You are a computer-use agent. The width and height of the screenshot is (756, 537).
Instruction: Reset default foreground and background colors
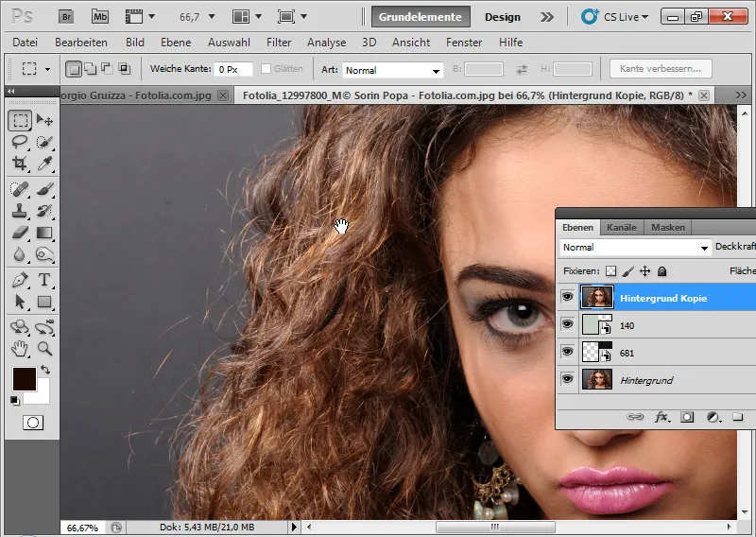coord(15,401)
